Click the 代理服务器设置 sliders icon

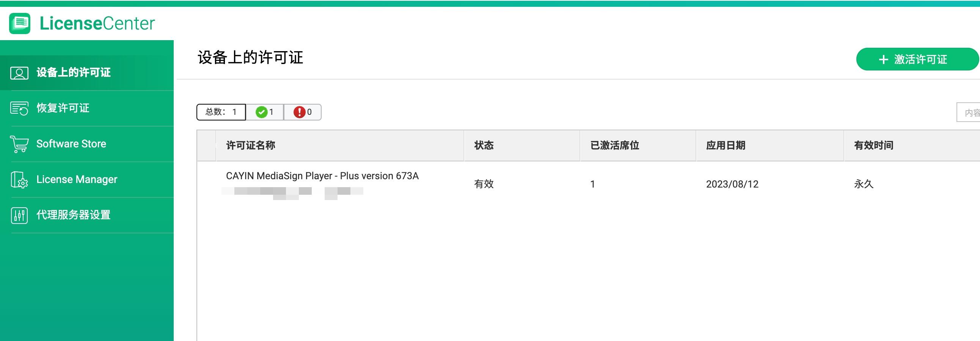tap(19, 216)
